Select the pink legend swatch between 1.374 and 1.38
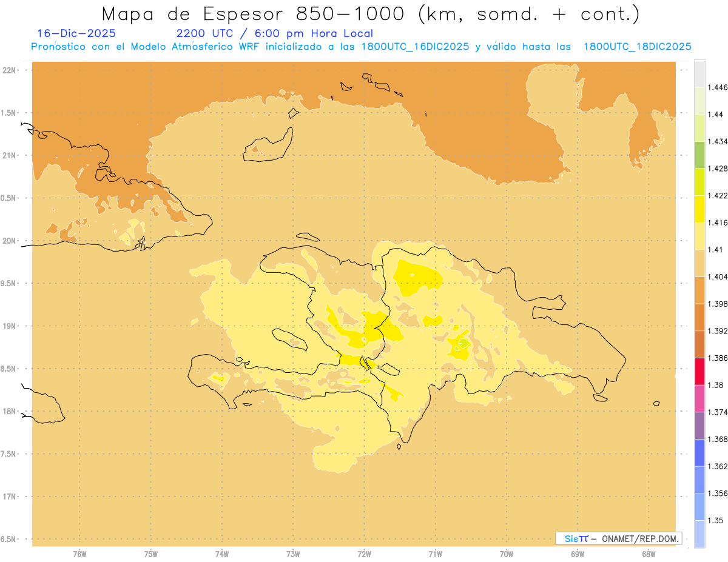Image resolution: width=728 pixels, height=562 pixels. pyautogui.click(x=699, y=398)
